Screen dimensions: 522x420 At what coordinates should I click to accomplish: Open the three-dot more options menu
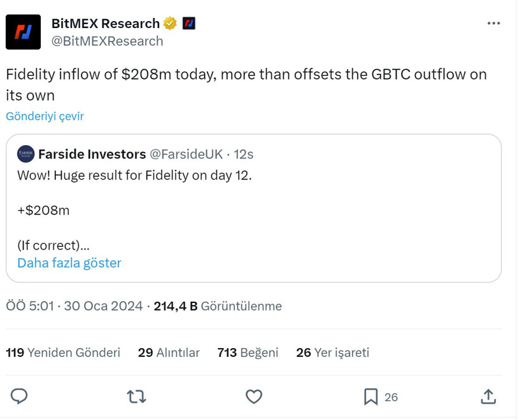(x=493, y=24)
